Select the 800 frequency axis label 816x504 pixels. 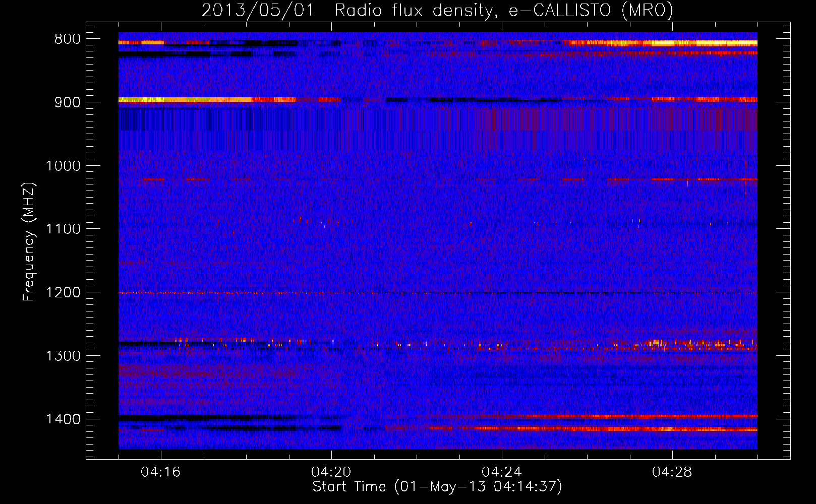(67, 39)
